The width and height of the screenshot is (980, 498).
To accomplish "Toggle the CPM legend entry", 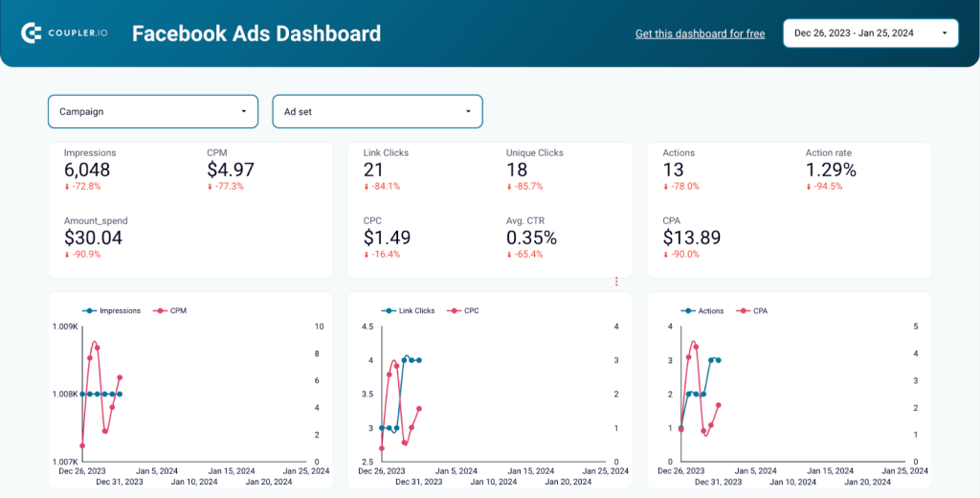I will pyautogui.click(x=168, y=310).
